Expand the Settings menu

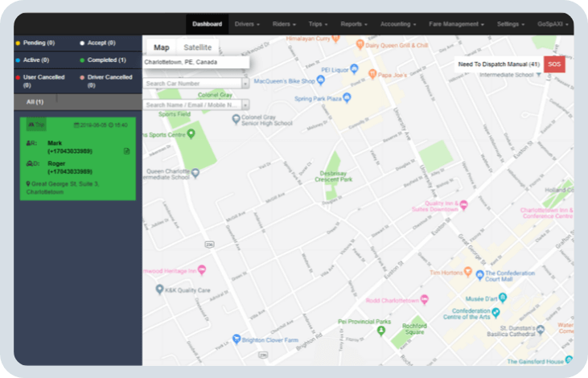[510, 24]
